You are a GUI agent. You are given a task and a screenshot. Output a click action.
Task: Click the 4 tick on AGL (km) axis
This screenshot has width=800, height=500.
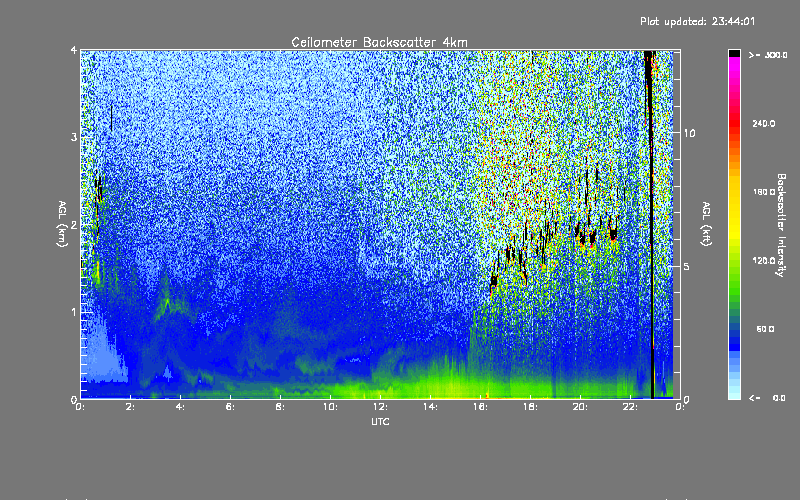tap(74, 51)
